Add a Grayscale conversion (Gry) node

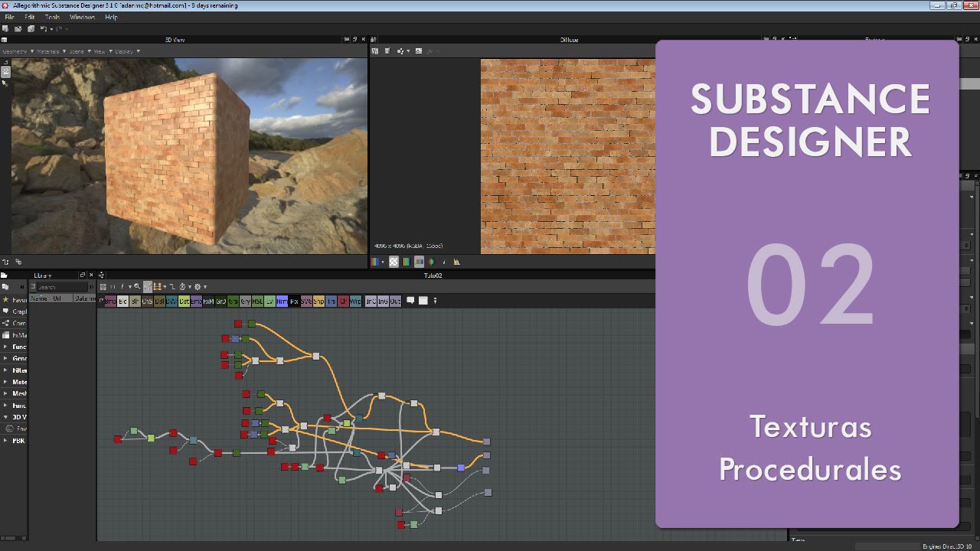coord(246,302)
